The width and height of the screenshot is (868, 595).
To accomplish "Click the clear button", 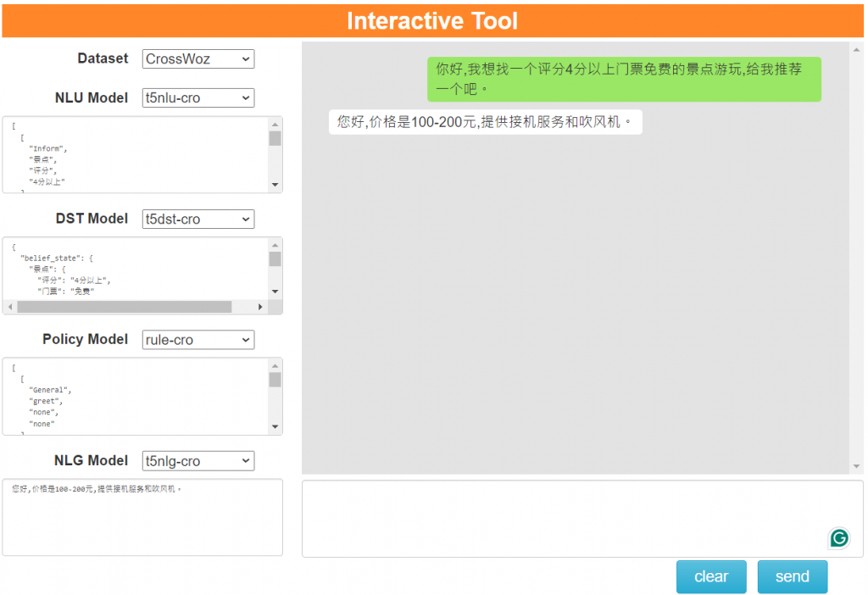I will coord(711,576).
